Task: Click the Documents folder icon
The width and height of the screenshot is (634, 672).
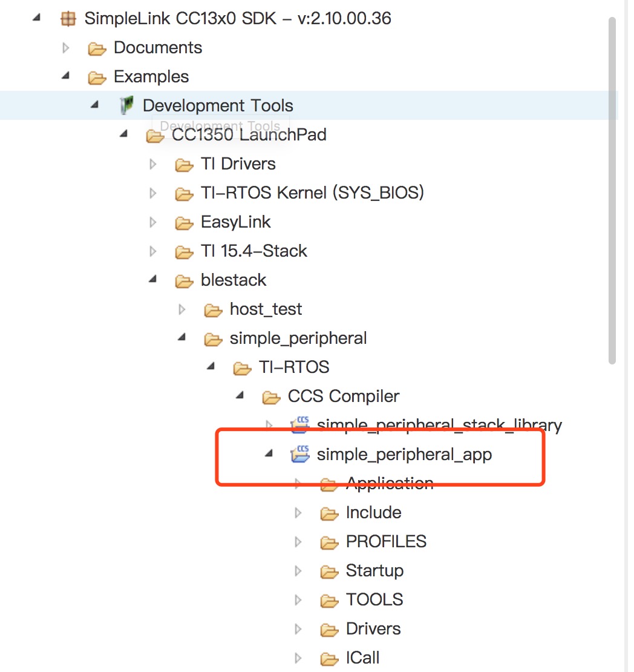Action: (x=97, y=48)
